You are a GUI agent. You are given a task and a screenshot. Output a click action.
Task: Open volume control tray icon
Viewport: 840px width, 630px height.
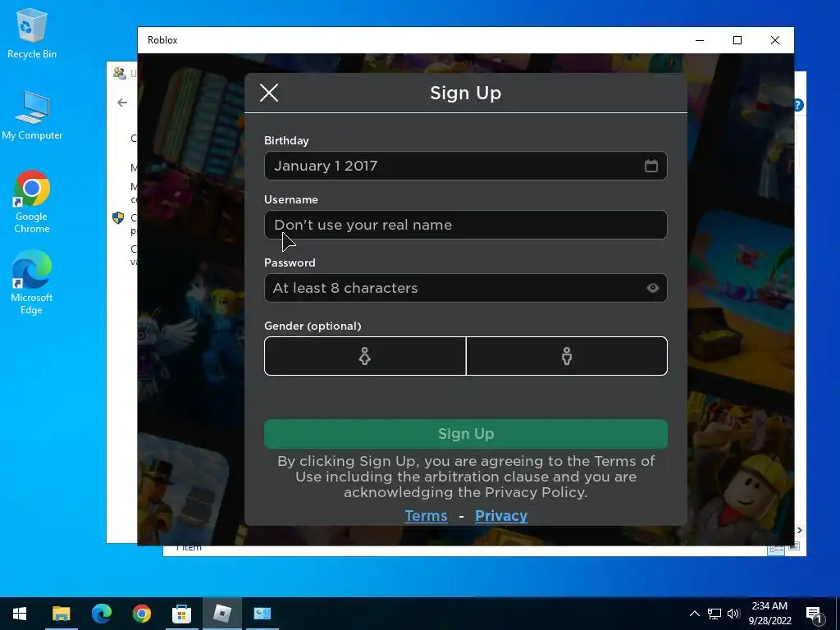[733, 614]
